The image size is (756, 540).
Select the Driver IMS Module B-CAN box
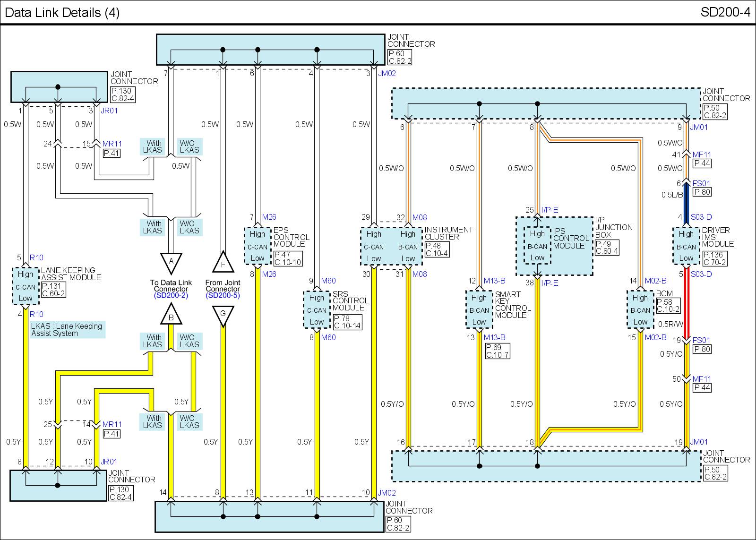(686, 246)
